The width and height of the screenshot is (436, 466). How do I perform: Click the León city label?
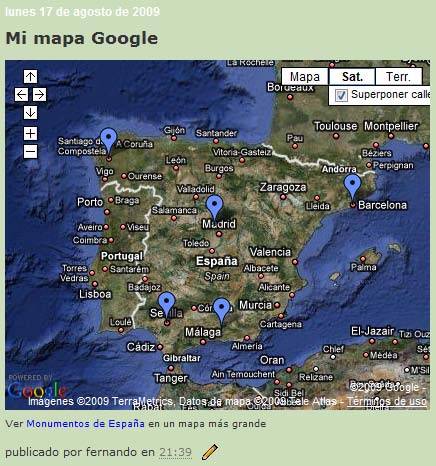(x=176, y=160)
